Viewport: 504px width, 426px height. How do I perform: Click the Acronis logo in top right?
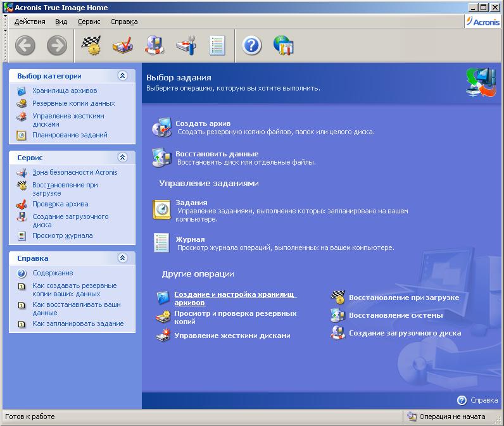coord(482,22)
